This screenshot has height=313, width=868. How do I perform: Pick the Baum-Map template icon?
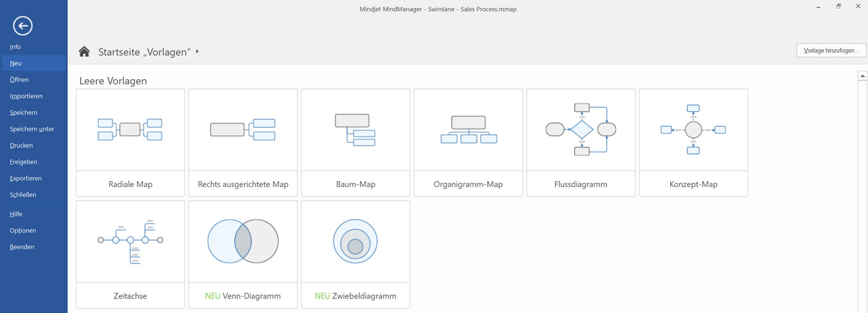click(x=355, y=130)
